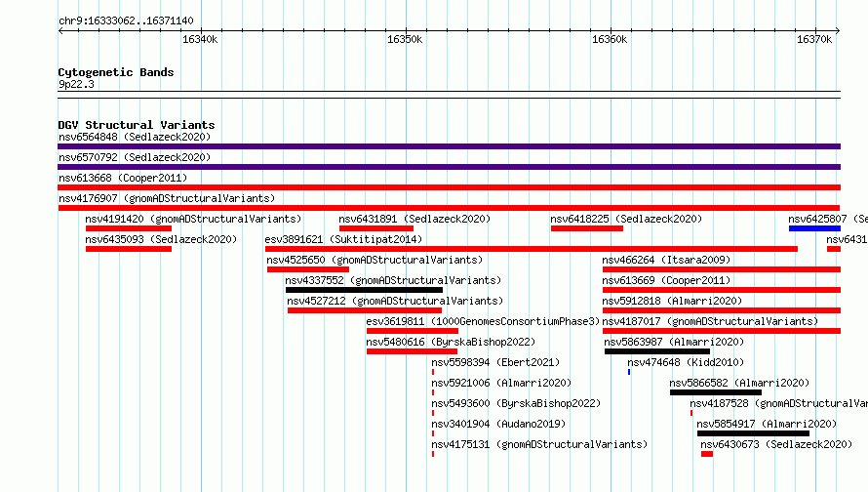Click the small red nsv6430673 bar
Screen dimensions: 868x492
[707, 454]
